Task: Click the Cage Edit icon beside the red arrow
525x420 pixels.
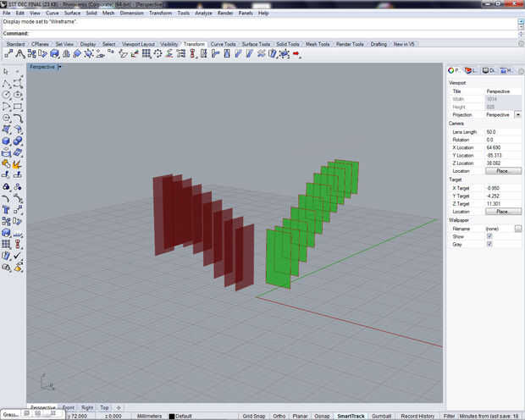Action: (285, 53)
